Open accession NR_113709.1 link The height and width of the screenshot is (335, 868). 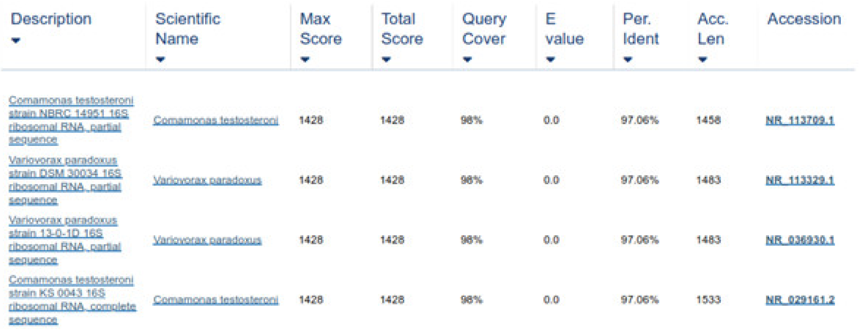coord(800,120)
